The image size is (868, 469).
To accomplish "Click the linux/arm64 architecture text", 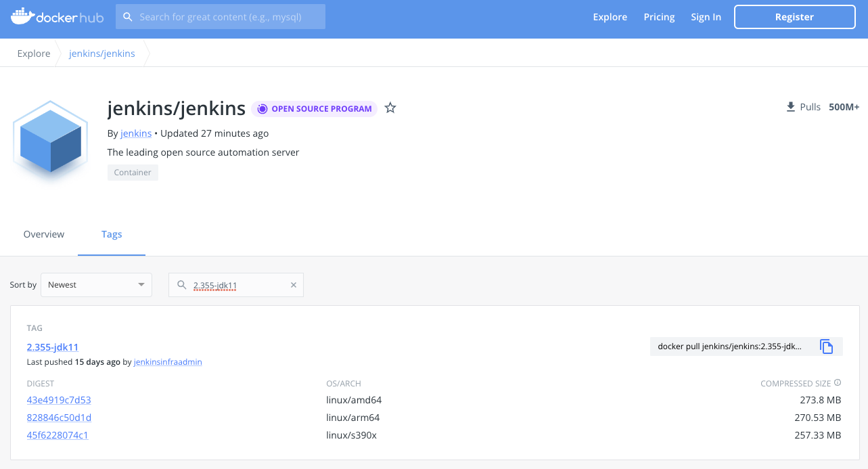I will tap(353, 418).
